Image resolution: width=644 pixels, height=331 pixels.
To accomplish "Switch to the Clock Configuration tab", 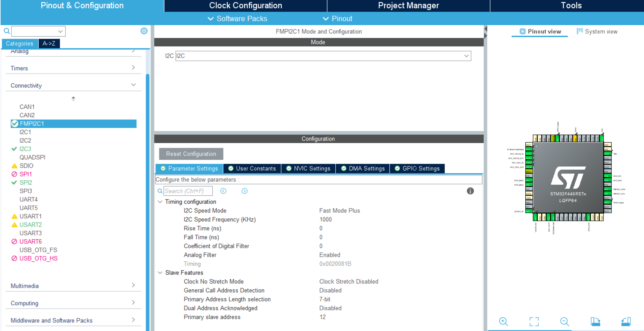I will [x=245, y=5].
